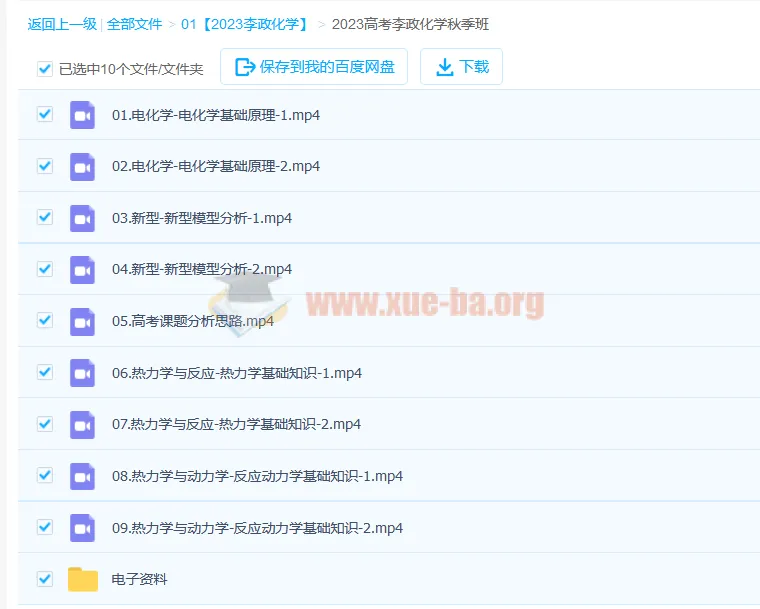Click video icon for 02.电化学-电化学基础原理-2.mp4
The height and width of the screenshot is (609, 760).
tap(82, 166)
